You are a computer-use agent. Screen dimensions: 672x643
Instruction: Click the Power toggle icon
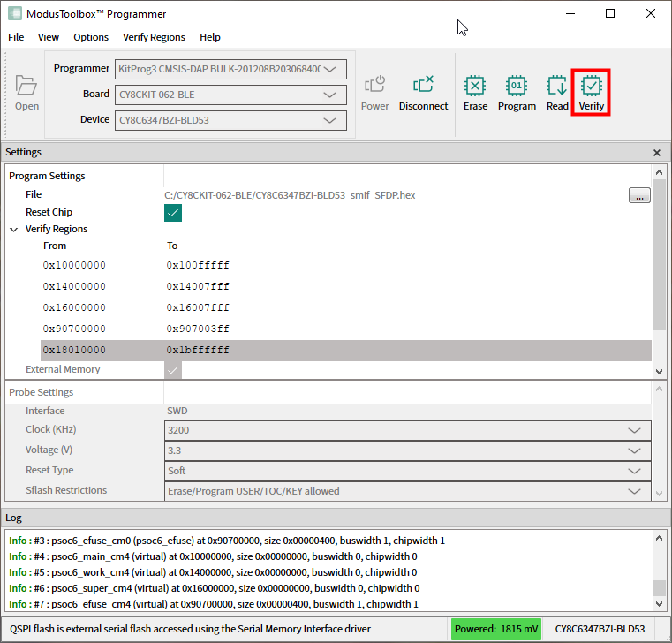tap(374, 86)
